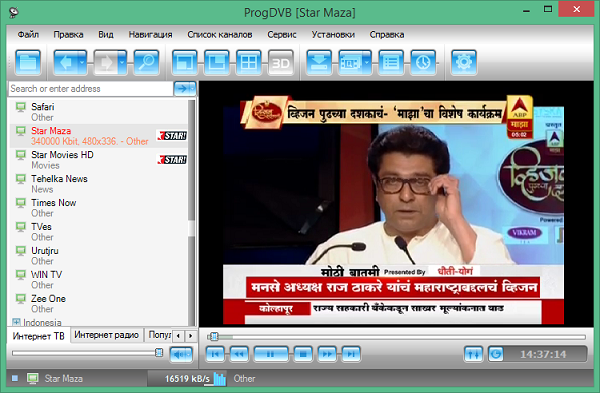
Task: Open the program guide list icon
Action: (x=391, y=62)
